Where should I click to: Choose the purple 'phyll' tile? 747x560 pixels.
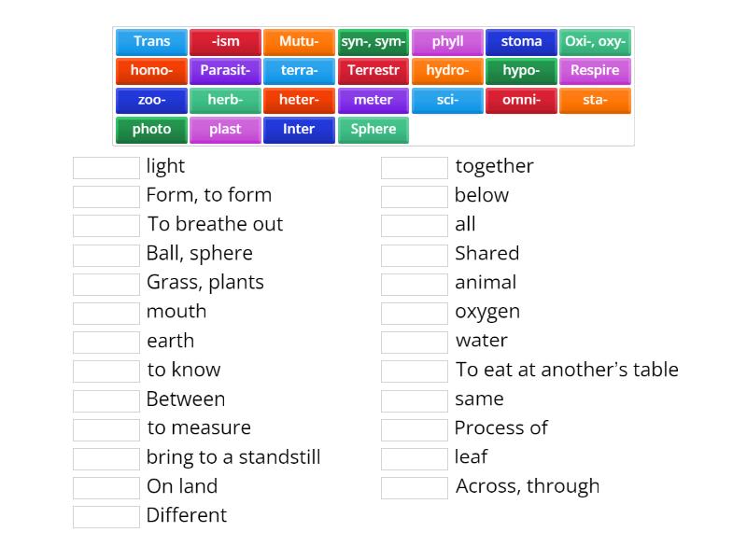[447, 42]
